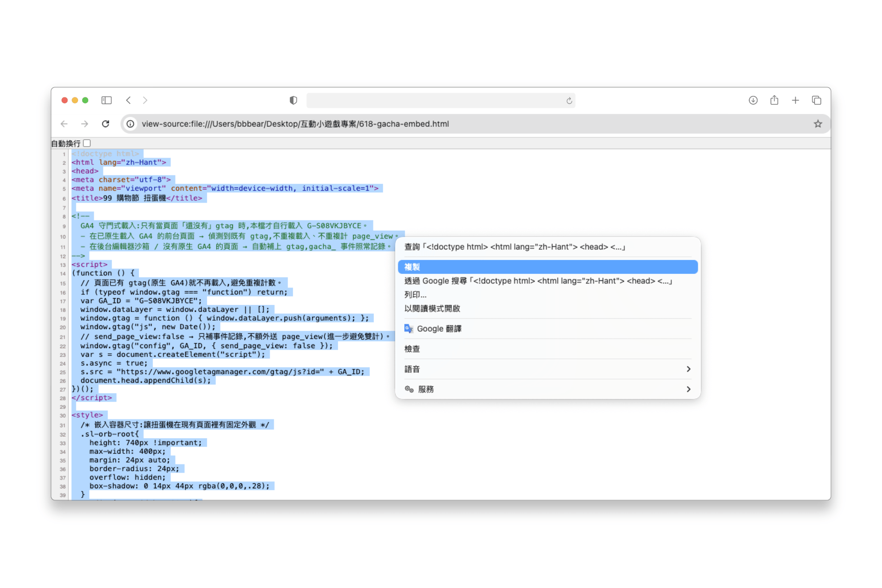Screen dimensions: 882x588
Task: Click the closing </script> tag line
Action: pyautogui.click(x=91, y=398)
